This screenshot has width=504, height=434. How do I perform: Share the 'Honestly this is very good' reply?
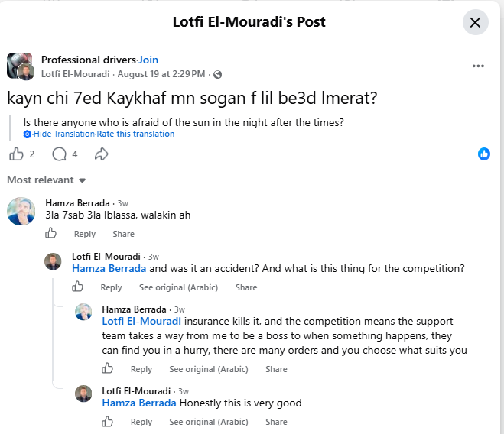point(276,422)
